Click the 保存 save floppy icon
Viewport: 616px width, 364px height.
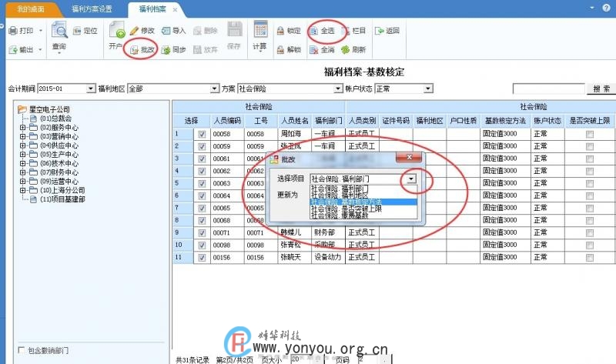(x=235, y=29)
